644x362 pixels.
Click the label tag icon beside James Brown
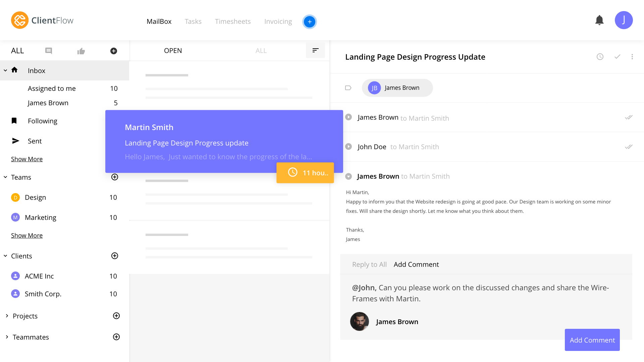pos(348,88)
